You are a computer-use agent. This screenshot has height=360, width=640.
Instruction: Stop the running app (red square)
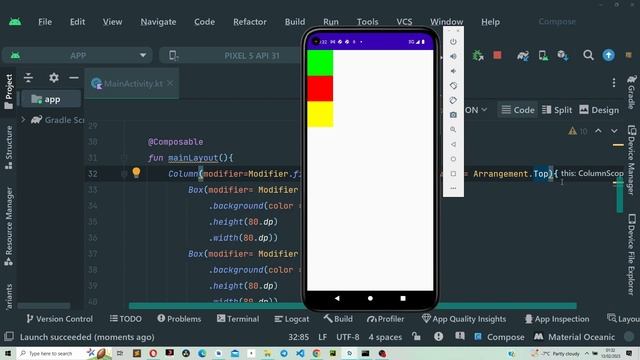coord(497,55)
